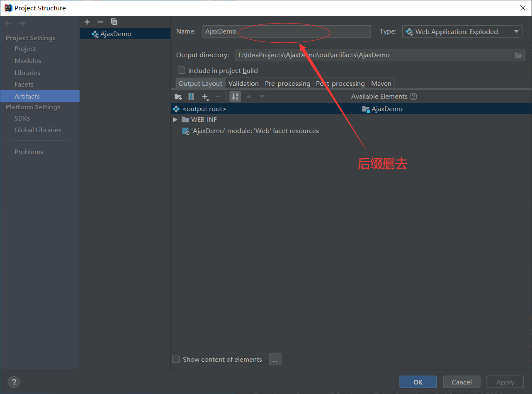Open Problems section
This screenshot has width=532, height=394.
29,152
